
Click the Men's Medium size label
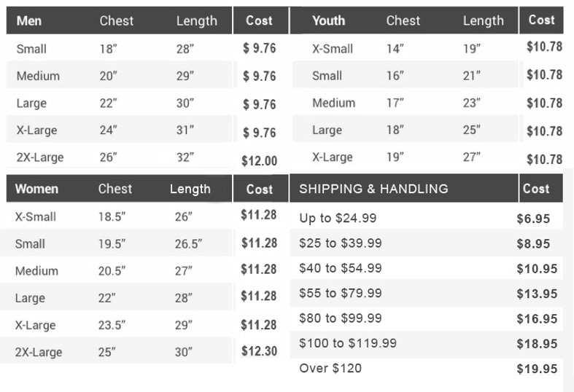click(x=38, y=76)
